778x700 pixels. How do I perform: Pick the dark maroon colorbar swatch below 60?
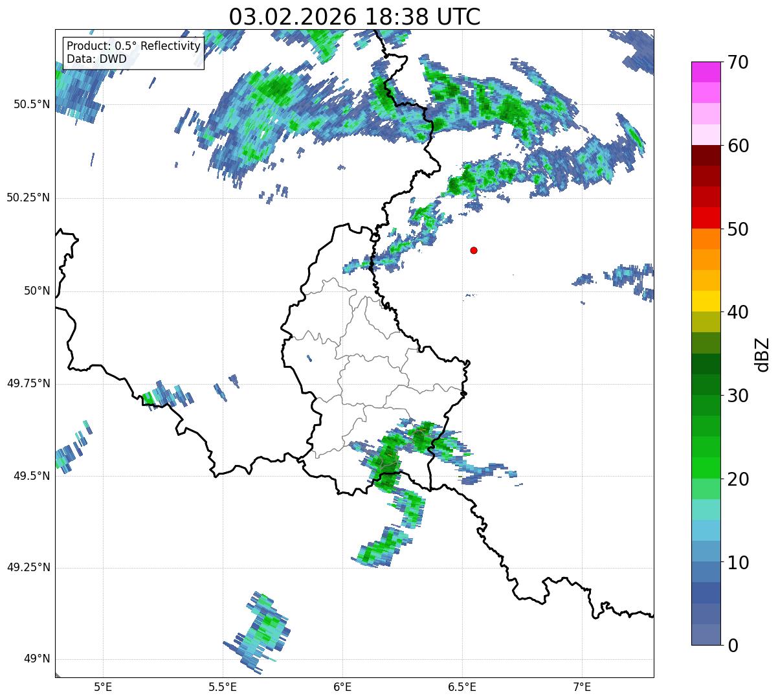click(x=706, y=156)
